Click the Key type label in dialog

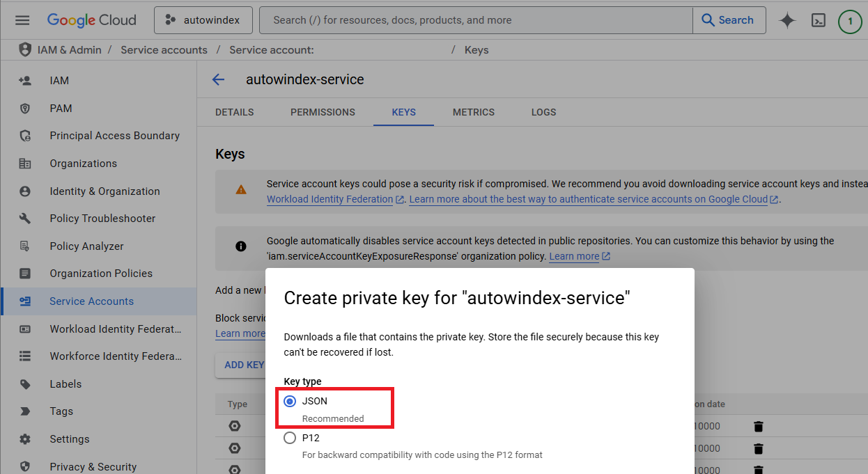point(303,381)
